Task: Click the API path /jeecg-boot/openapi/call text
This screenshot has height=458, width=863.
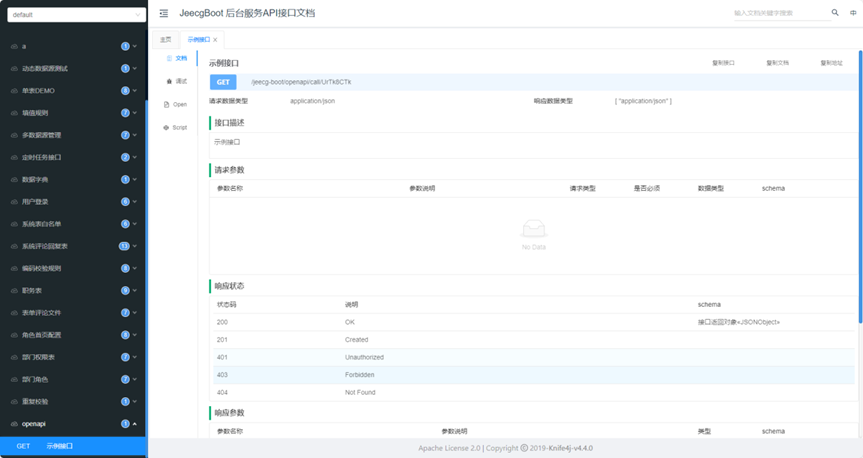Action: 301,82
